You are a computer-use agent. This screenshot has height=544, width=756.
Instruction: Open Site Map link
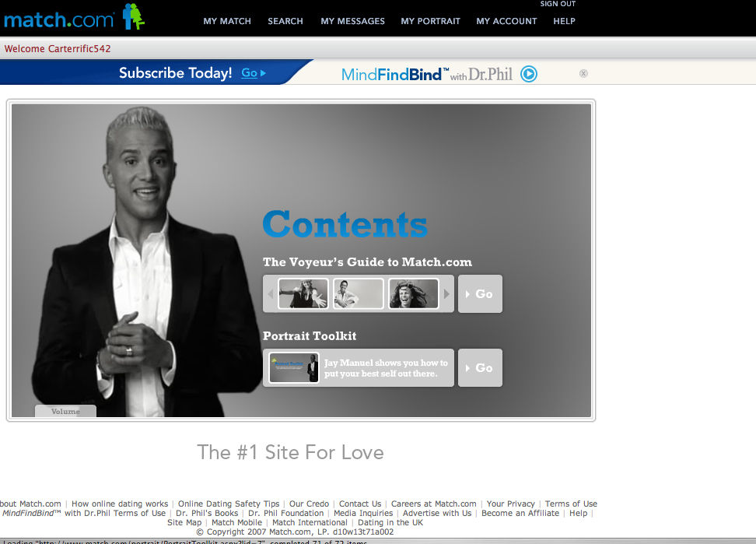pyautogui.click(x=184, y=522)
